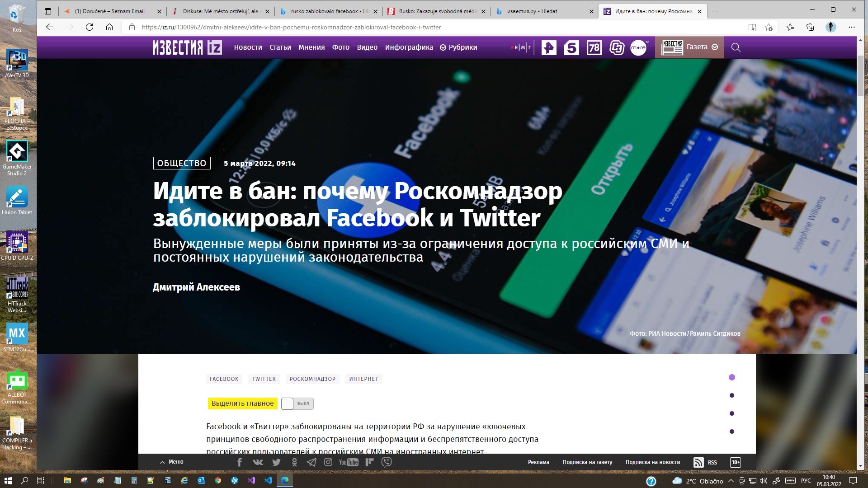This screenshot has height=488, width=868.
Task: Open site search magnifier icon
Action: pyautogui.click(x=736, y=47)
